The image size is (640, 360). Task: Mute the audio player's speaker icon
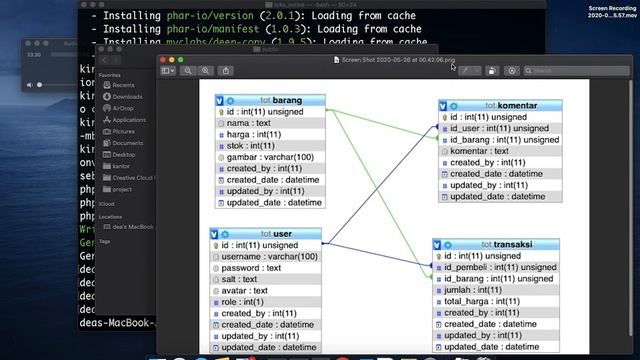[x=29, y=85]
